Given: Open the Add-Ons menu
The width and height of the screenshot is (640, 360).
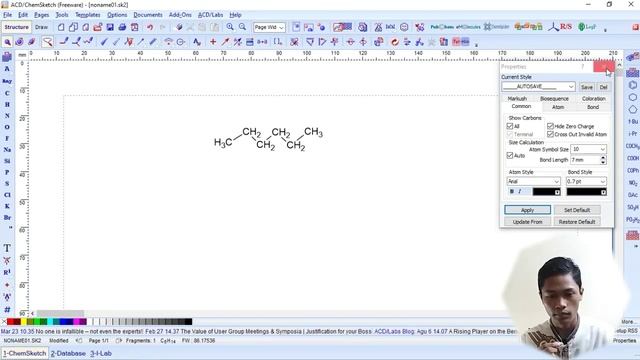Looking at the screenshot, I should click(x=180, y=15).
